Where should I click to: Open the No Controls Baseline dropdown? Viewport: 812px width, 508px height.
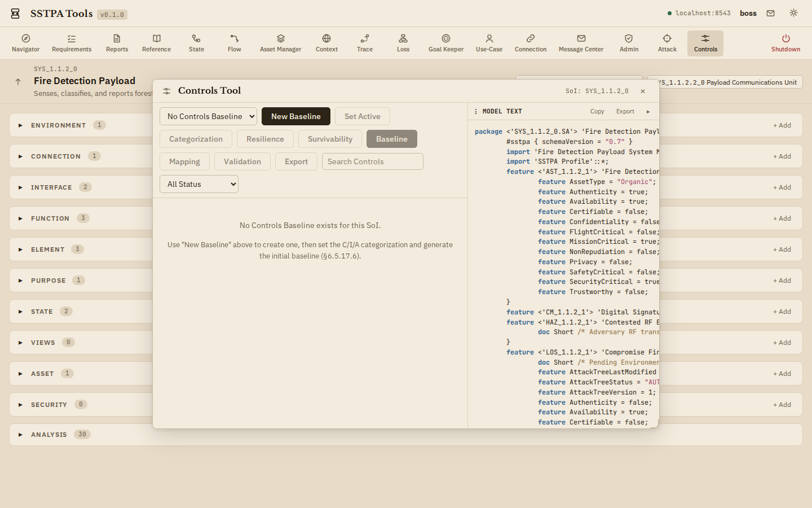(x=208, y=116)
